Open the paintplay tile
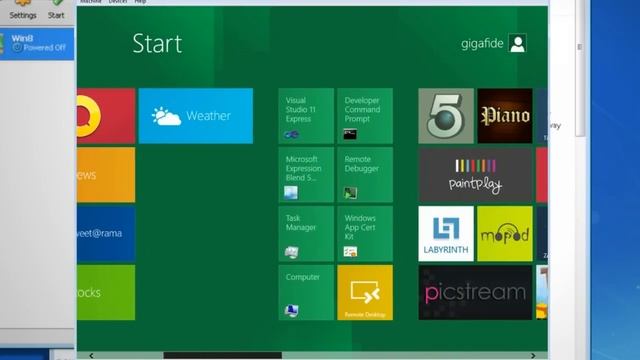 click(x=476, y=175)
